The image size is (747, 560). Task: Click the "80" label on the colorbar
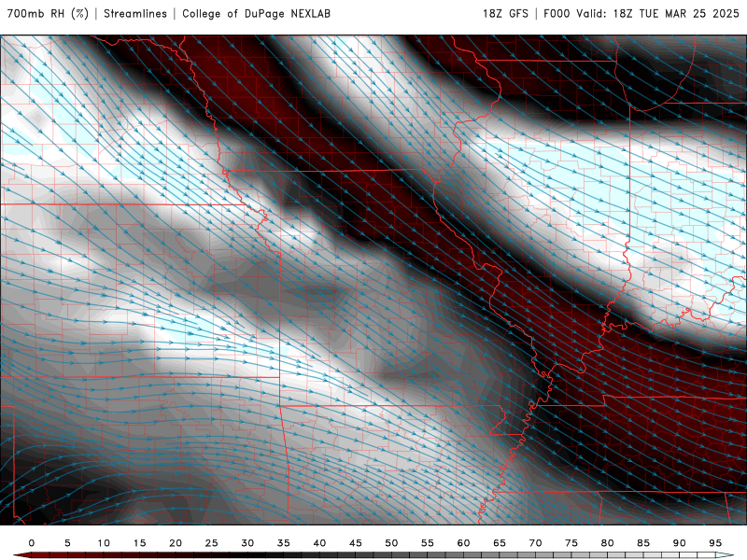[607, 543]
